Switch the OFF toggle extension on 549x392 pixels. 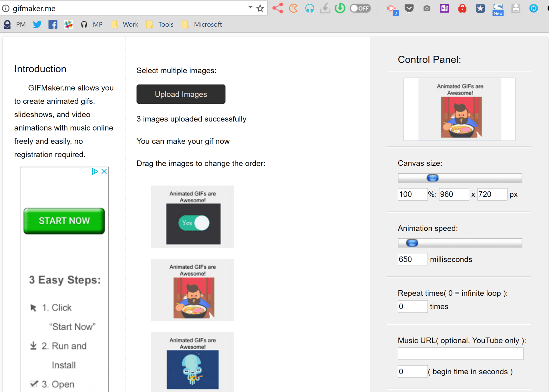360,8
